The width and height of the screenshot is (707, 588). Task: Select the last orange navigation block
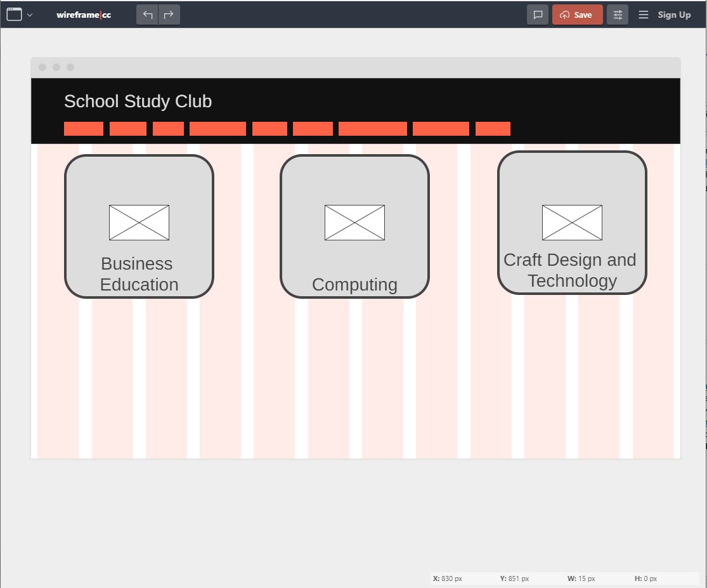493,129
